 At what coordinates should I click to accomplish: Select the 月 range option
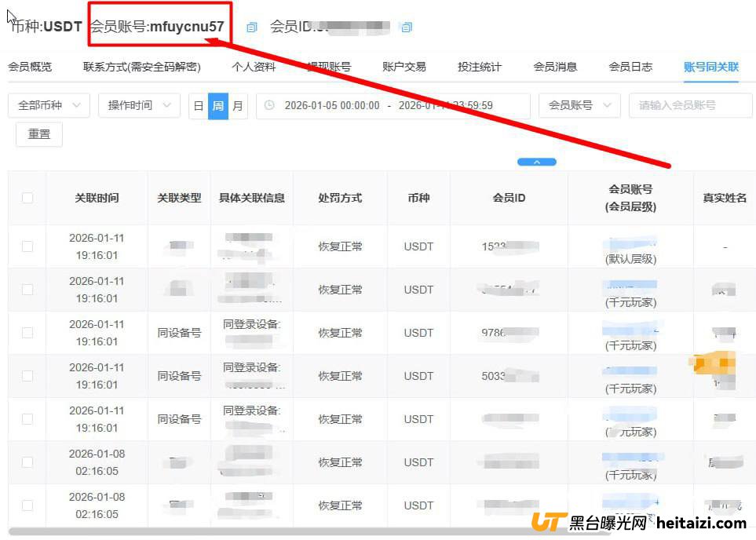(x=238, y=106)
